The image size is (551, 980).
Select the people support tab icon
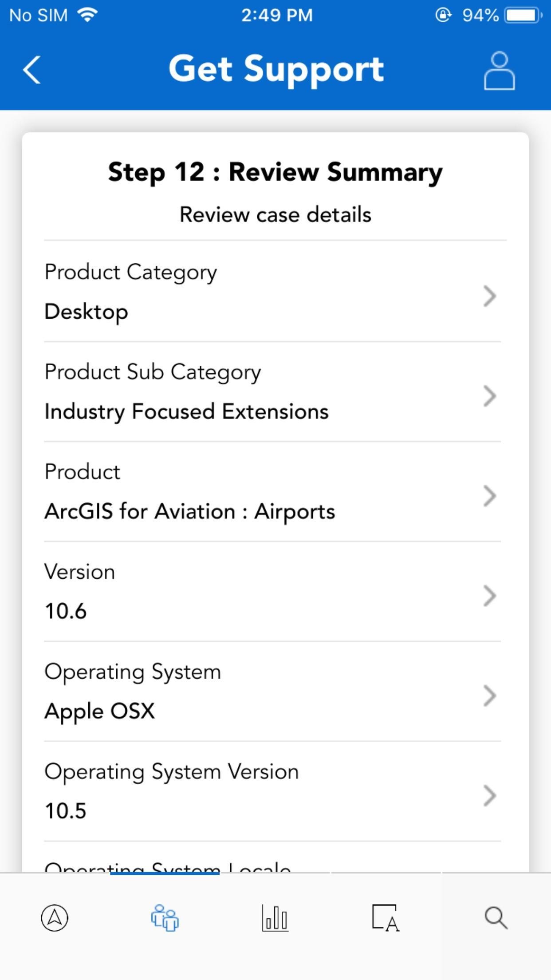165,918
